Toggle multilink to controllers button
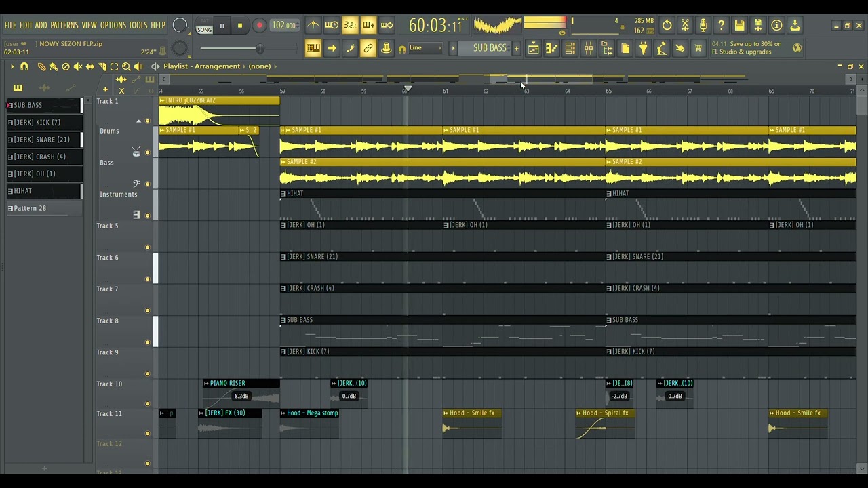Screen dimensions: 868x488 tap(386, 48)
